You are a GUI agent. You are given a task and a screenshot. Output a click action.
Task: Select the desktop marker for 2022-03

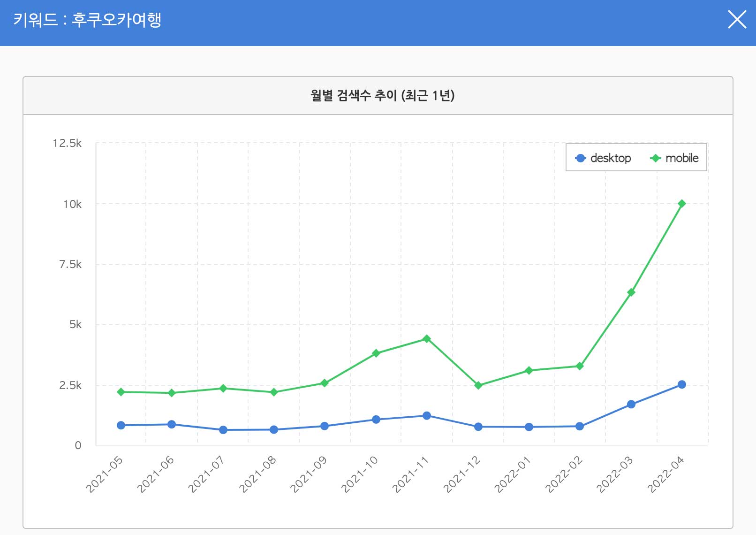[x=631, y=404]
